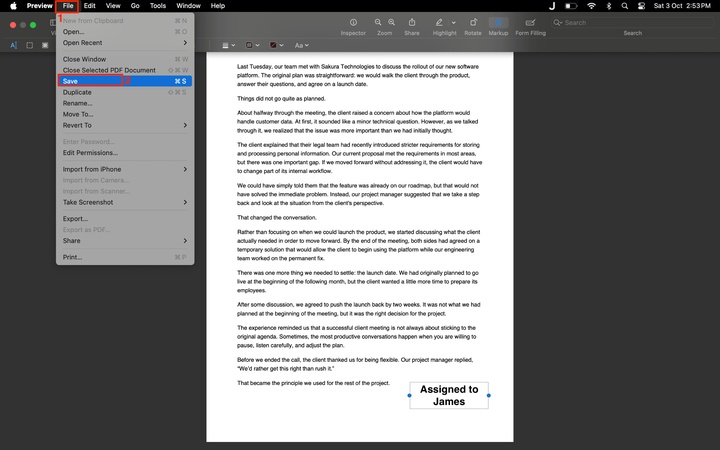Screen dimensions: 720x450
Task: Expand the Revert To submenu
Action: pos(124,125)
